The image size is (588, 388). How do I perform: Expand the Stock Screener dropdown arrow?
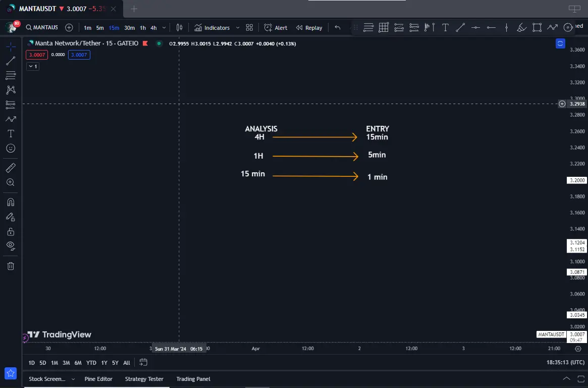[x=73, y=379]
